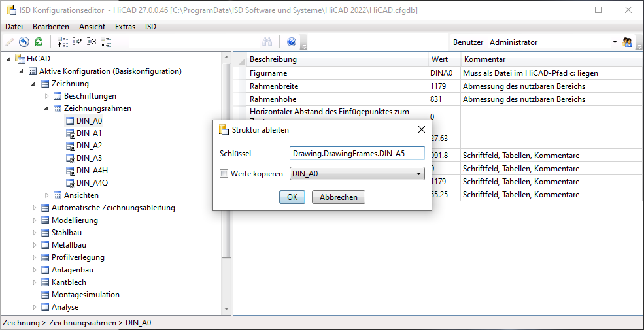Select the DIN_A4H tree item

pos(92,171)
